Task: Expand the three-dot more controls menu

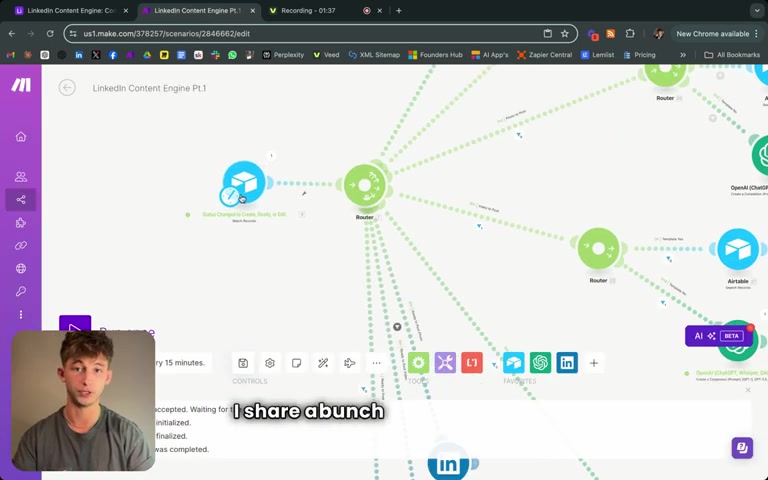Action: coord(376,363)
